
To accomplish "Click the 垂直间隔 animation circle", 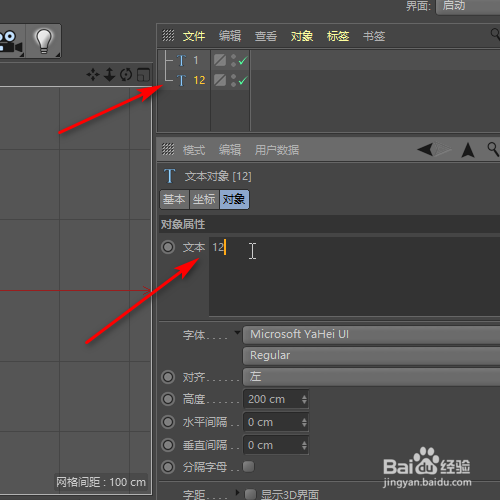I will pyautogui.click(x=168, y=445).
